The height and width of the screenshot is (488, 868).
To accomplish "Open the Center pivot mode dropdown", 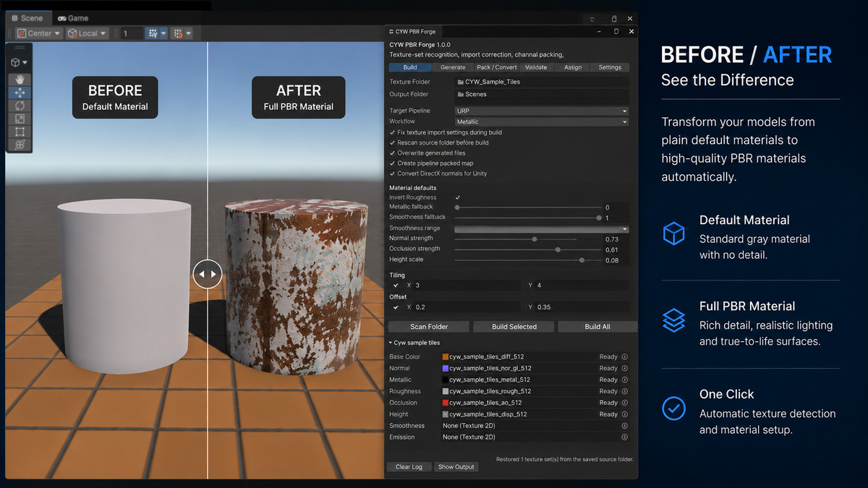I will tap(39, 33).
